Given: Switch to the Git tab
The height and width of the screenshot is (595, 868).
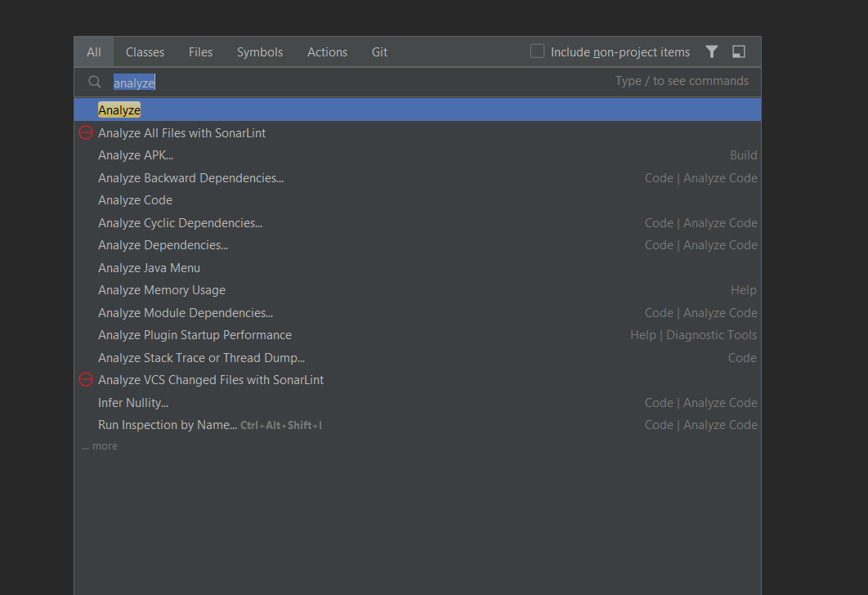Looking at the screenshot, I should [x=379, y=51].
